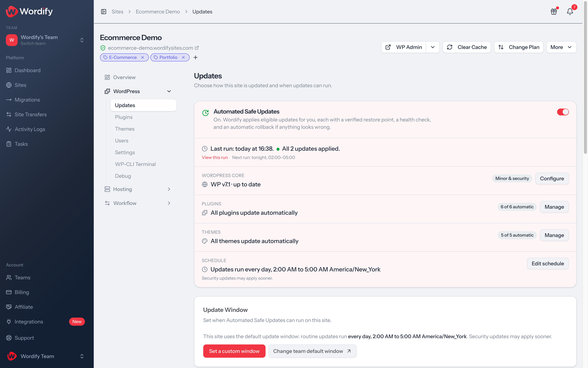
Task: Open Billing page
Action: click(47, 292)
